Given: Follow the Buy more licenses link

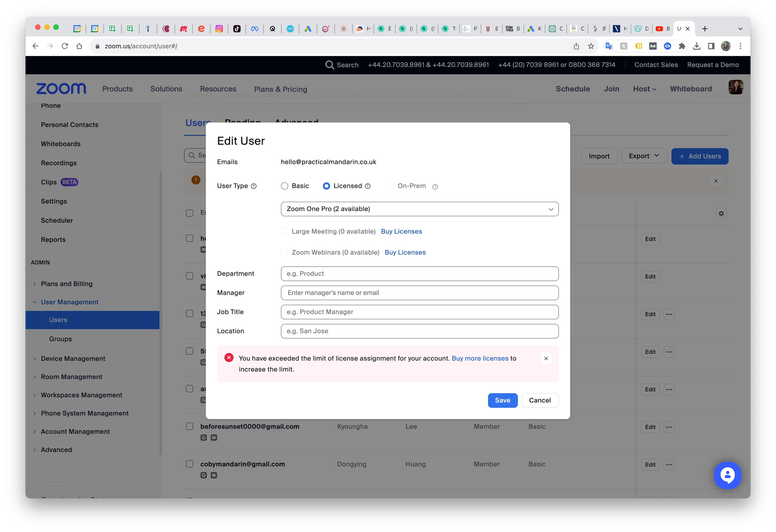Looking at the screenshot, I should tap(480, 358).
